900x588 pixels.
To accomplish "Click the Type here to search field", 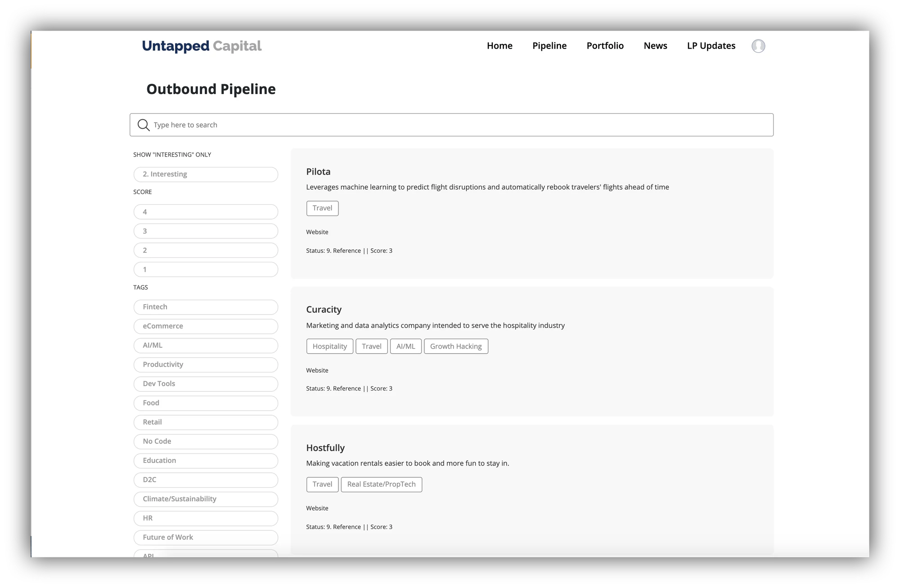I will click(x=451, y=125).
